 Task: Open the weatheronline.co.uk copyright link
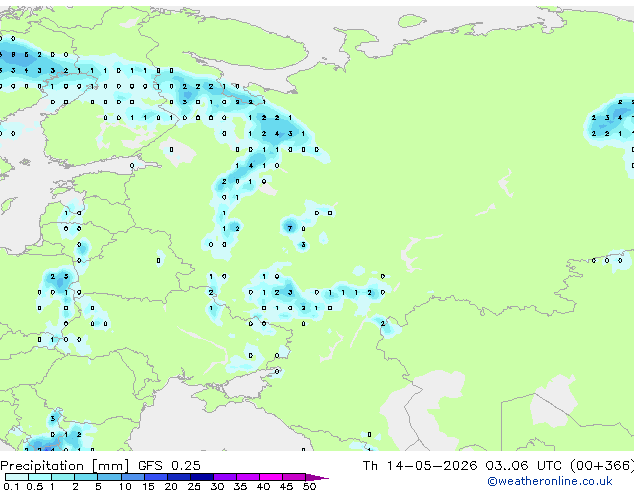click(550, 481)
